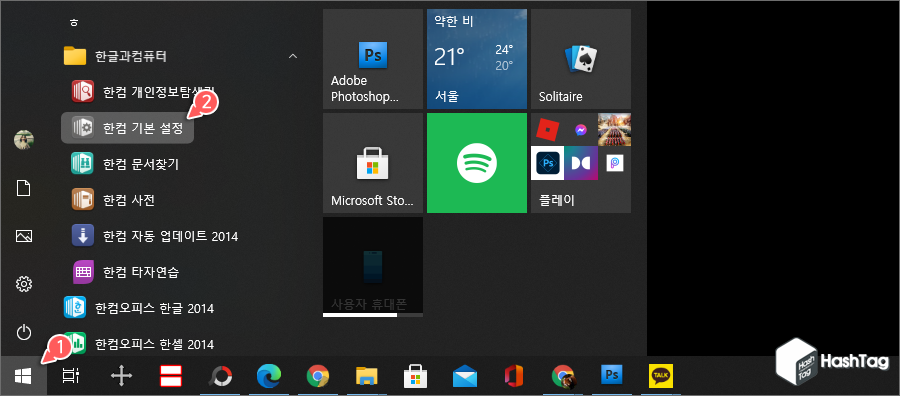Open Roblox icon in 플레이 tile
This screenshot has height=396, width=900.
pos(547,130)
